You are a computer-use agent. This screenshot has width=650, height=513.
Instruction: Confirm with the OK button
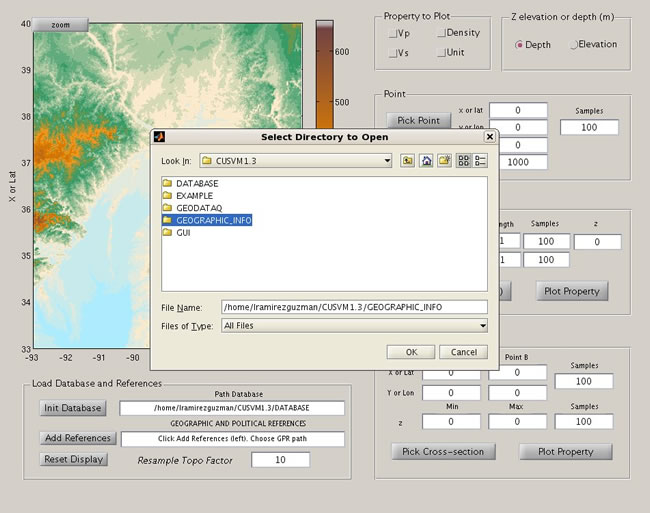click(411, 352)
